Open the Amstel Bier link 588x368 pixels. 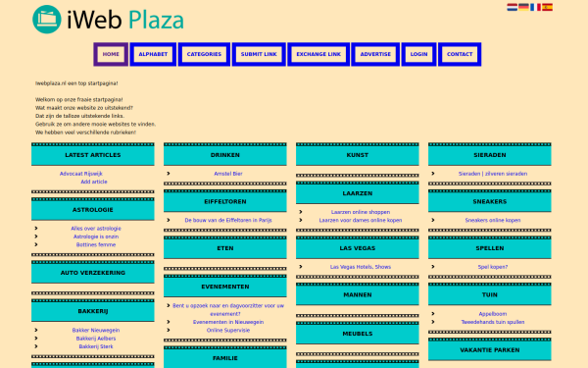click(228, 174)
